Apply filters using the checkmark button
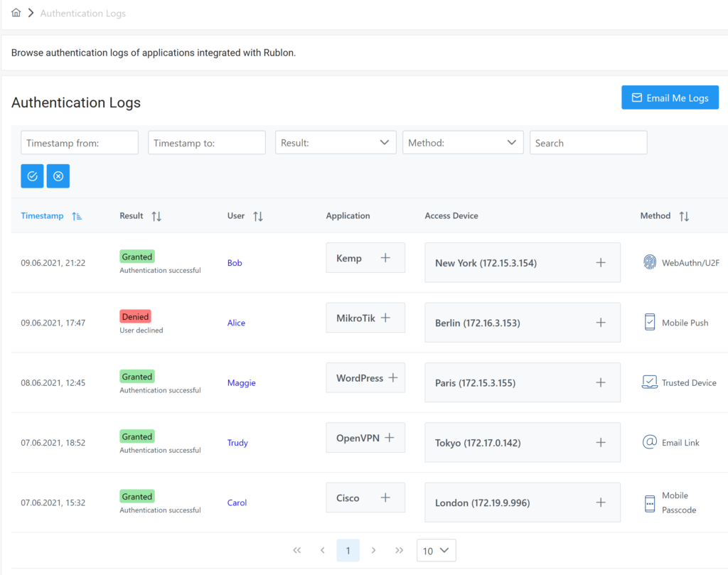This screenshot has width=728, height=575. 31,176
